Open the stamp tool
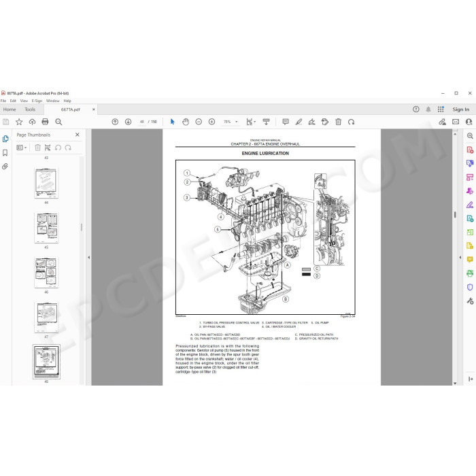 click(325, 122)
